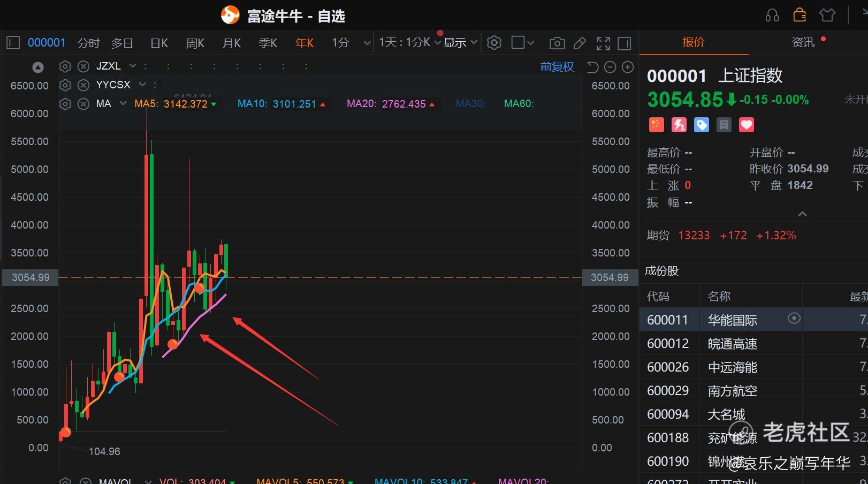The height and width of the screenshot is (484, 868).
Task: Open minute interval dropdown next to 1分
Action: coord(367,43)
